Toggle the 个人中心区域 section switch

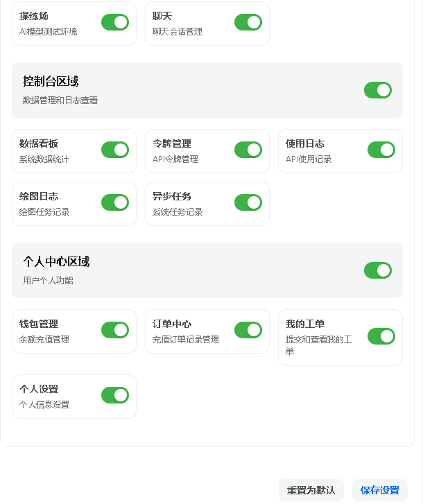[x=378, y=270]
